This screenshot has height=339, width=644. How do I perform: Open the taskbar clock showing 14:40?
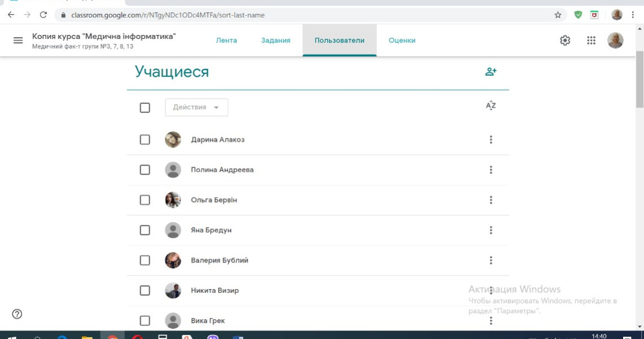pos(599,336)
